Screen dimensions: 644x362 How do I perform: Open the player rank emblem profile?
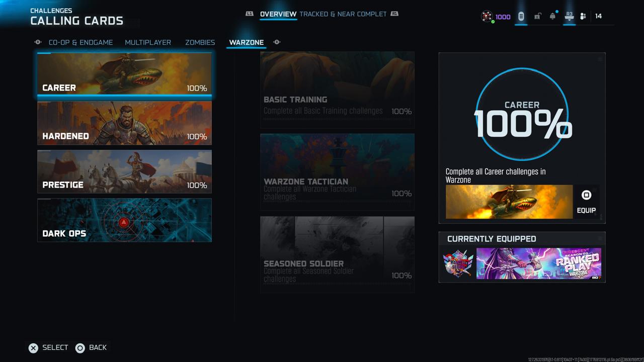(x=487, y=16)
